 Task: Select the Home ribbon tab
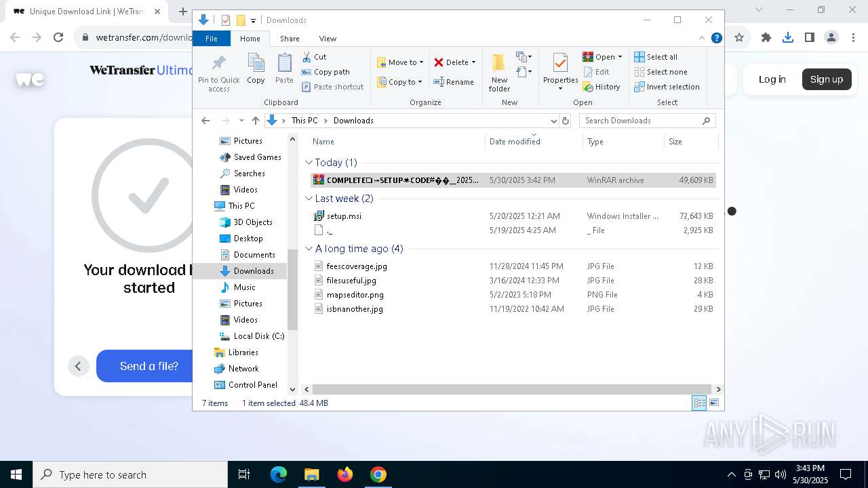coord(250,39)
